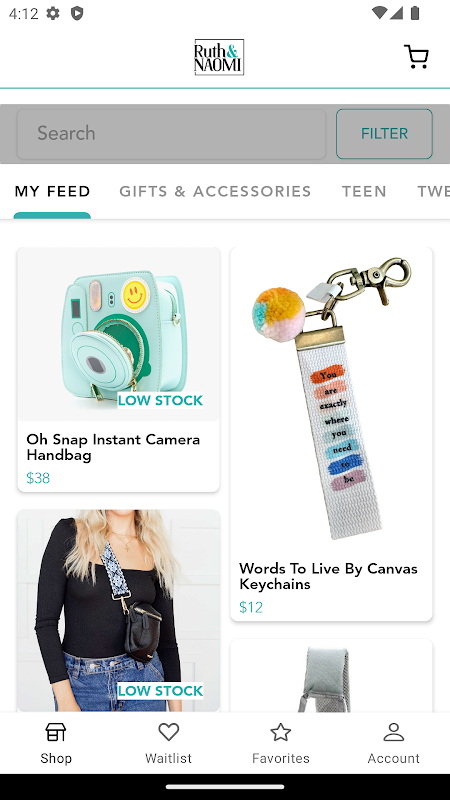Tap the shield icon in status bar
Viewport: 450px width, 800px height.
pyautogui.click(x=77, y=13)
